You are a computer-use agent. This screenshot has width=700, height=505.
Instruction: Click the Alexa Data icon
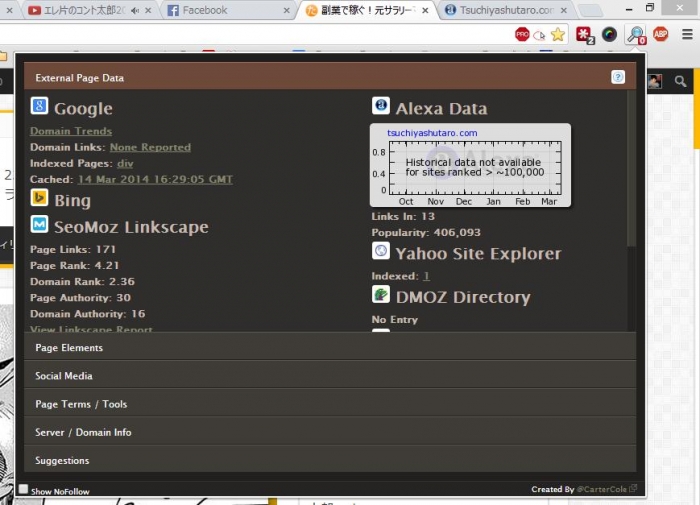381,105
